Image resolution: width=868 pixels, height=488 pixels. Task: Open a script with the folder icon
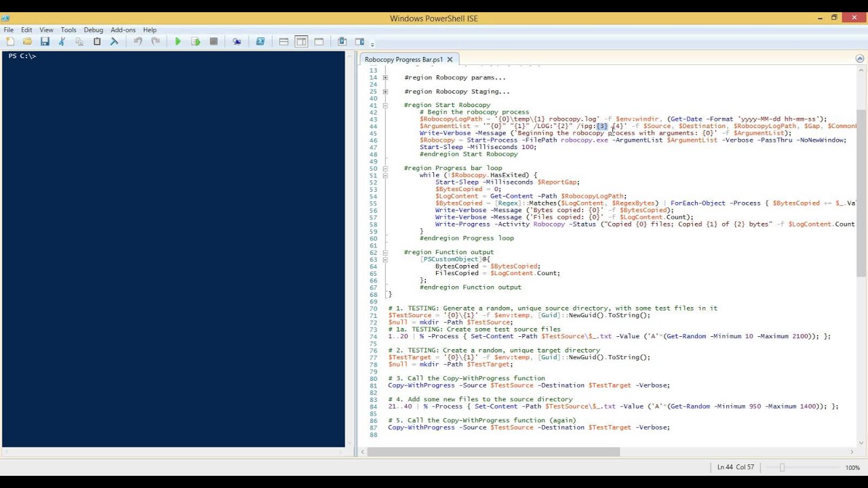coord(27,41)
